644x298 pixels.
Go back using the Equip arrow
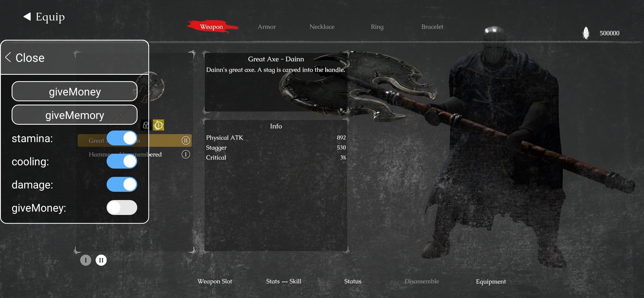click(27, 16)
